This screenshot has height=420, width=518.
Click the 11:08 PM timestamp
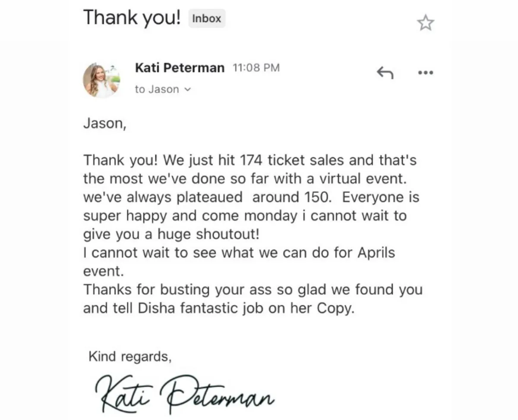(x=256, y=68)
